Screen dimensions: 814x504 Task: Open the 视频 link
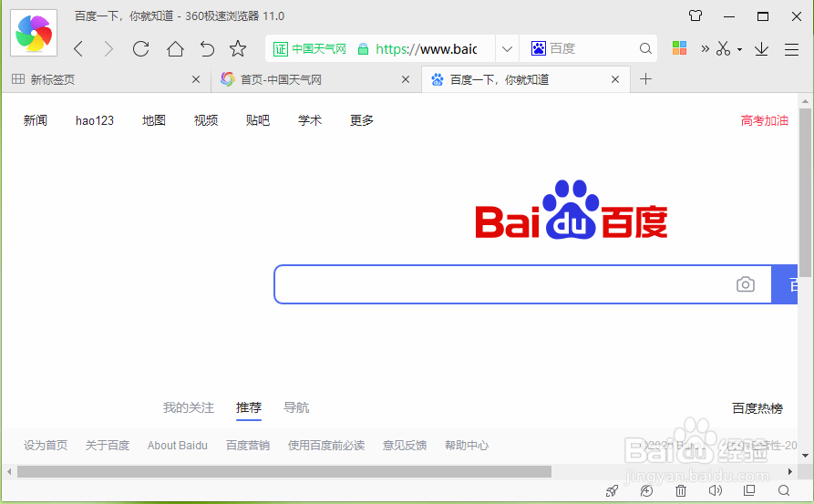[206, 120]
